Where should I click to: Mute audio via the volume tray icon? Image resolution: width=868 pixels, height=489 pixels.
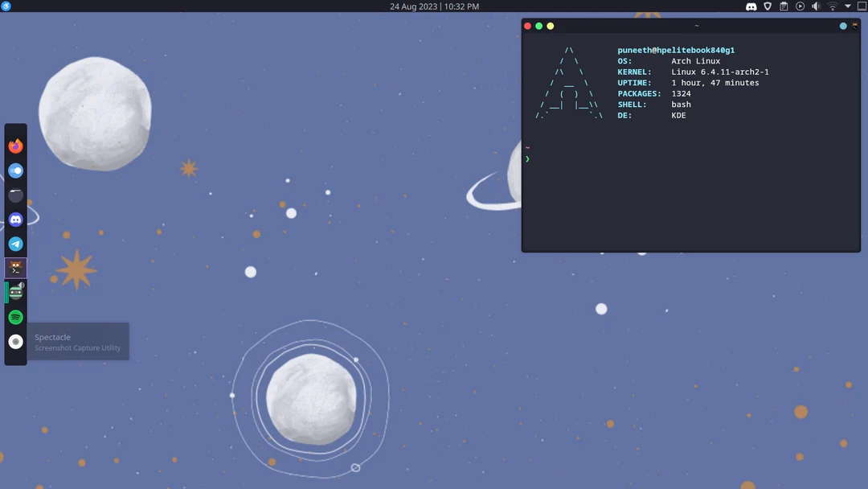pyautogui.click(x=816, y=6)
